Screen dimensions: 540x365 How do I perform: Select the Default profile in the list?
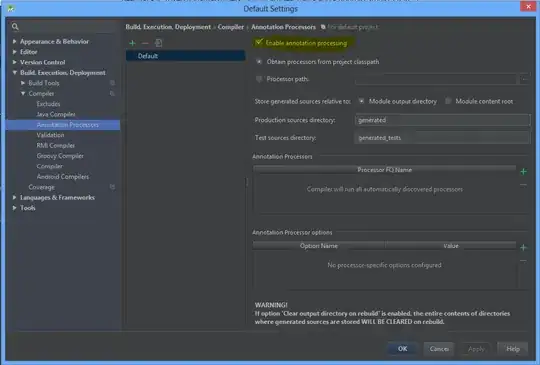click(185, 56)
